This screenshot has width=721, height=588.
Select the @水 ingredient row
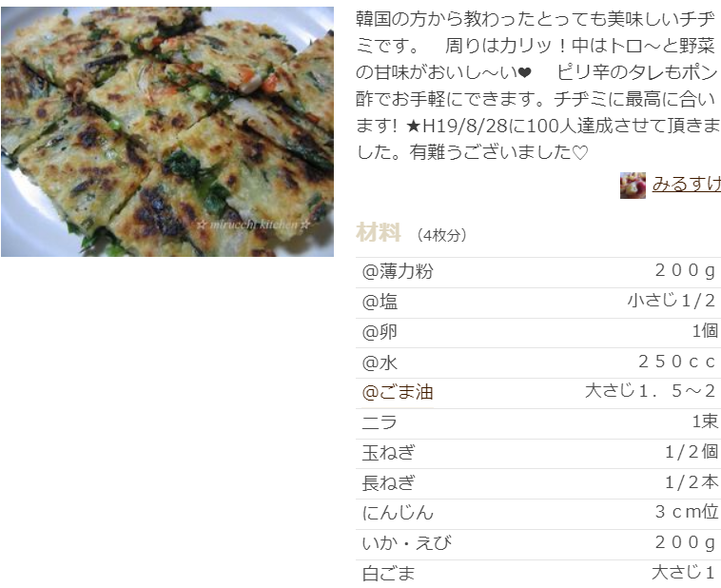click(538, 363)
